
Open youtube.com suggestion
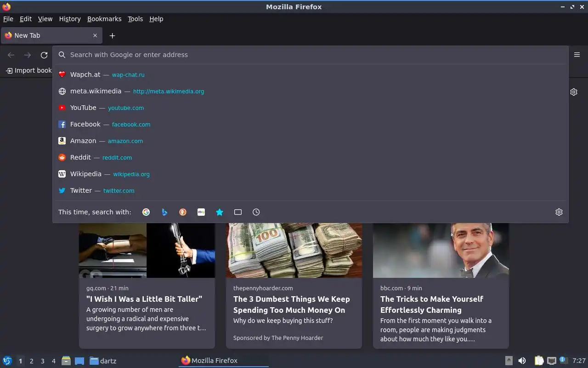point(126,108)
